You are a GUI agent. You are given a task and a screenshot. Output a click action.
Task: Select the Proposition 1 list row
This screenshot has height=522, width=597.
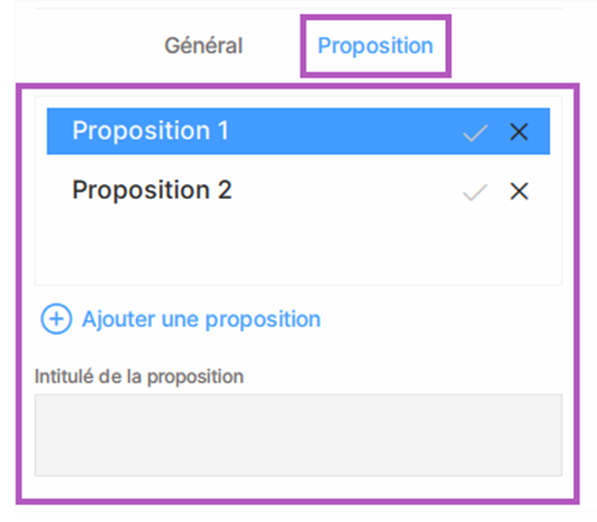click(298, 131)
